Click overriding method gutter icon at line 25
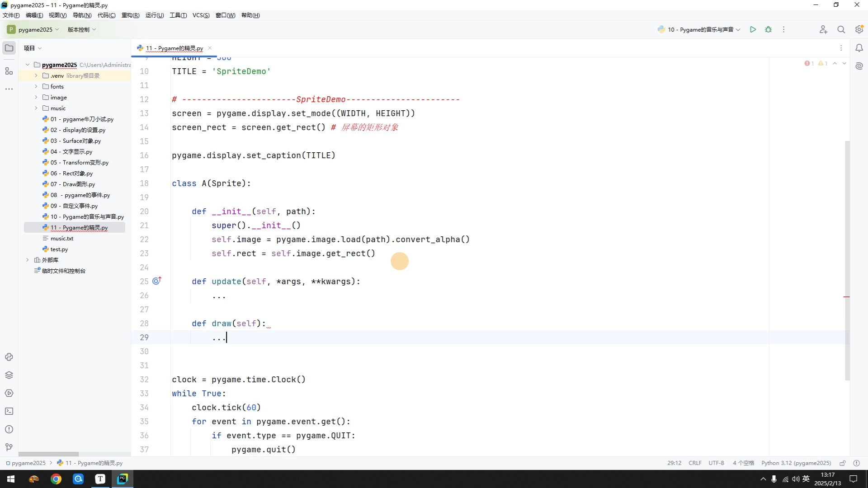This screenshot has height=488, width=868. pyautogui.click(x=157, y=281)
